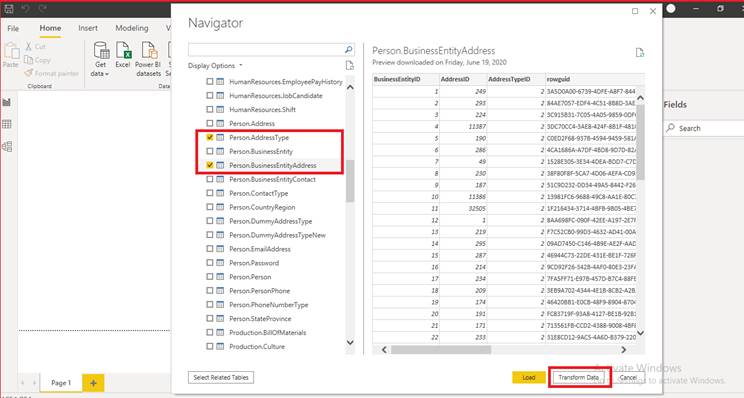Open the File menu
The width and height of the screenshot is (744, 398).
coord(13,28)
